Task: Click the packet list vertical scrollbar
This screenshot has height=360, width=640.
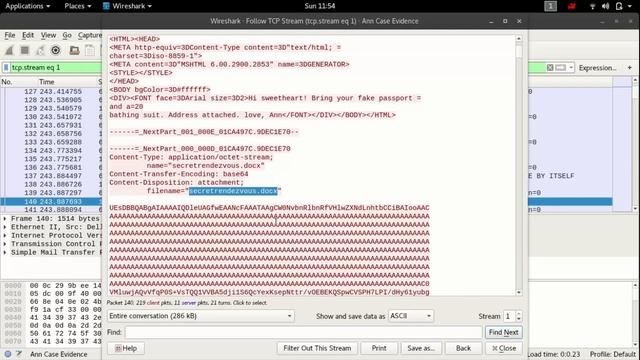Action: 635,145
